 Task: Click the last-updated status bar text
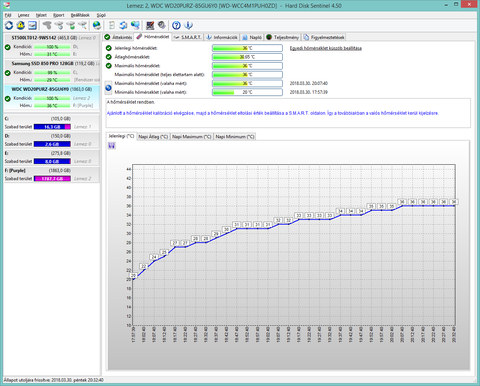[54, 380]
